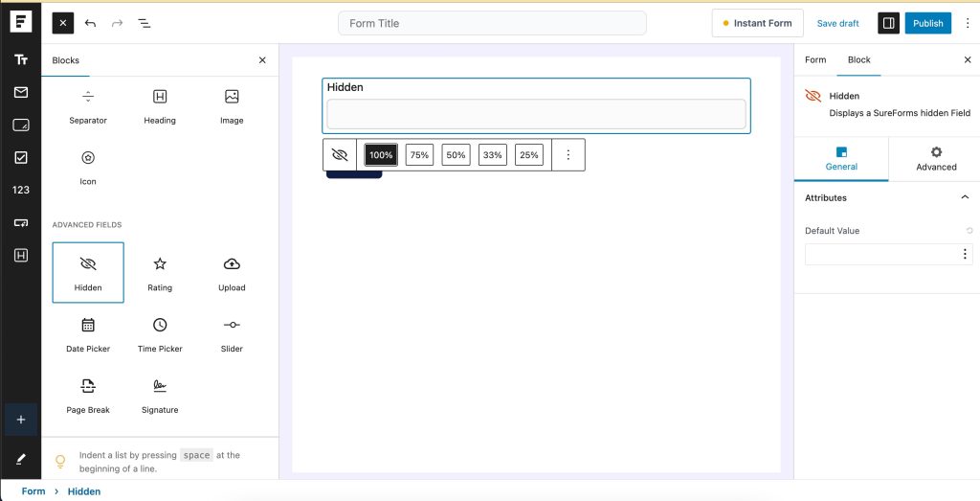The image size is (980, 501).
Task: Add the Signature block
Action: coord(160,394)
